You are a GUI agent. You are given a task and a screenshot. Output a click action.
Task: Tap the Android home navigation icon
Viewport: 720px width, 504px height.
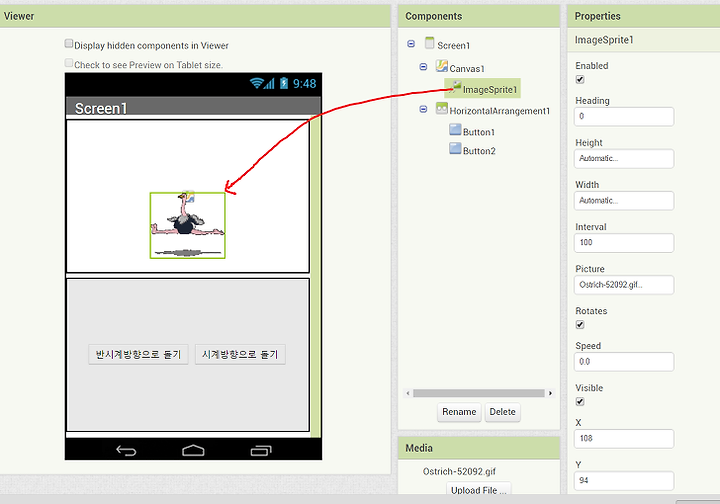coord(193,450)
